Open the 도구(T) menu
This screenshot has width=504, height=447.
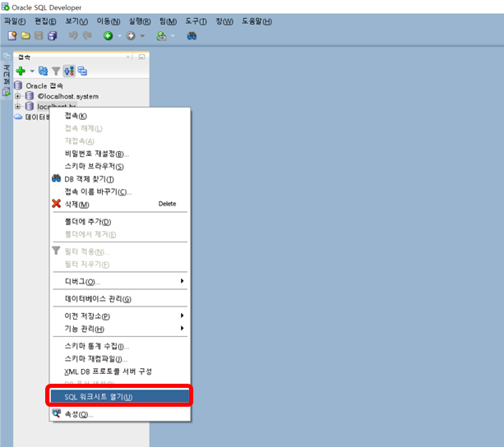point(196,21)
